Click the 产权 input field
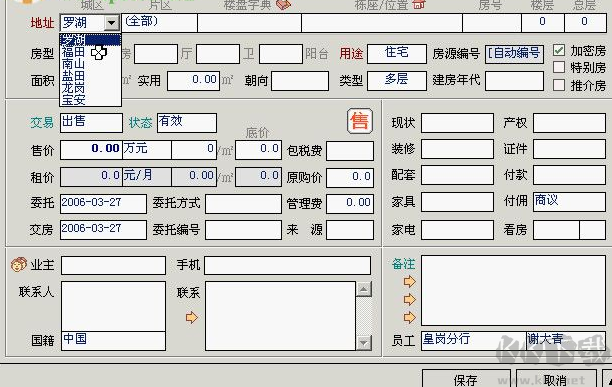The width and height of the screenshot is (612, 387). (569, 123)
